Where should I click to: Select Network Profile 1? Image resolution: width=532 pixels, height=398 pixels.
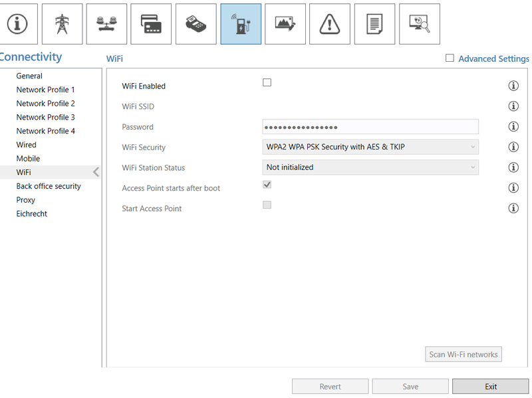[45, 90]
